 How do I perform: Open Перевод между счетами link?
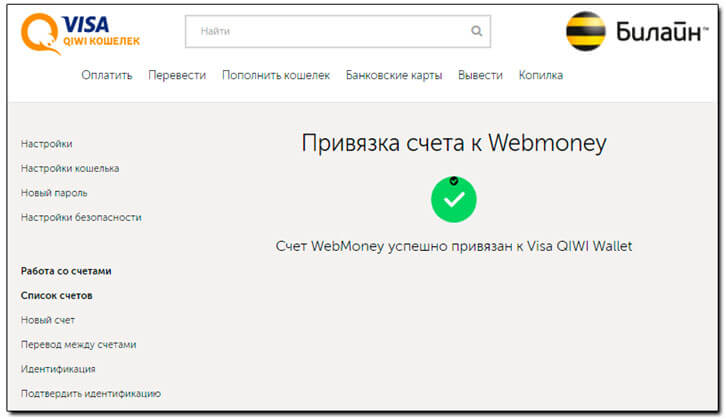pyautogui.click(x=78, y=345)
